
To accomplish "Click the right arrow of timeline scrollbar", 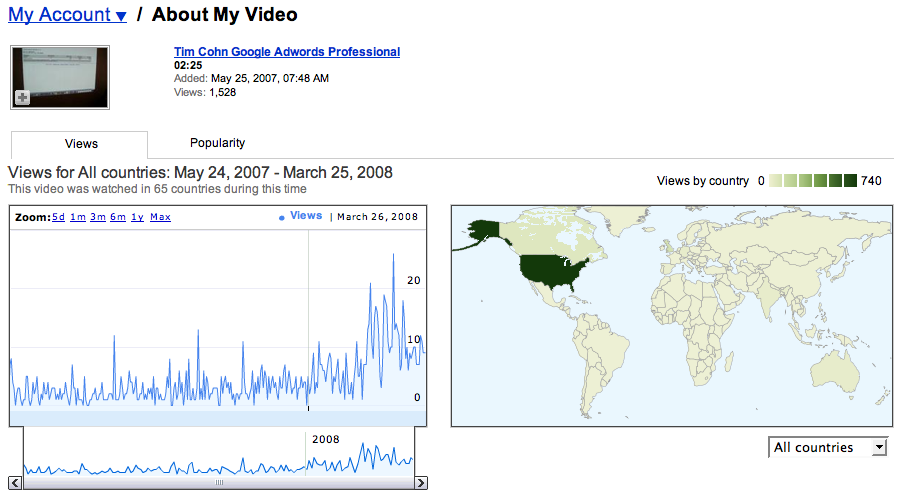I will (421, 483).
